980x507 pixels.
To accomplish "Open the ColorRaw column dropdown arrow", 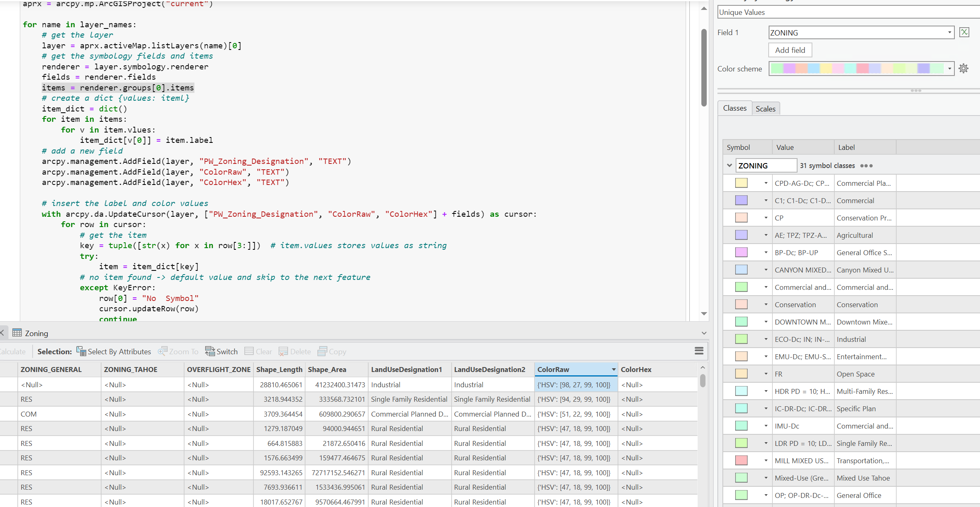I will pyautogui.click(x=614, y=370).
